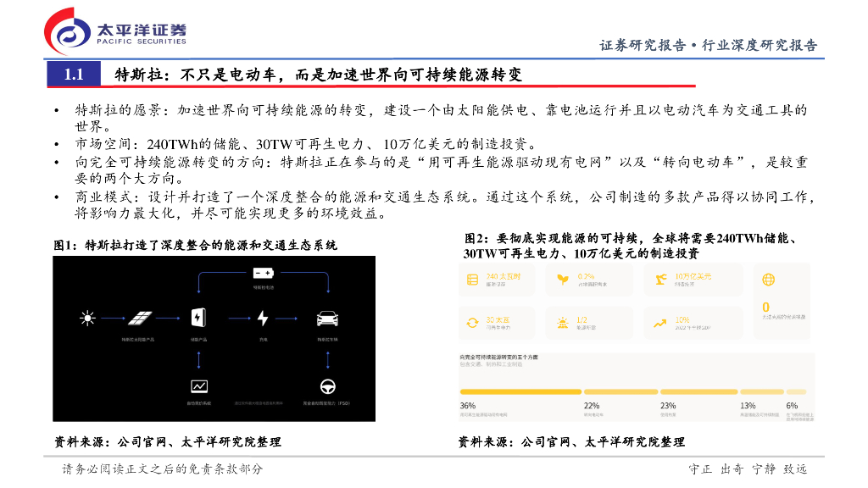868x488 pixels.
Task: Click the 23% progress bar segment
Action: click(698, 391)
